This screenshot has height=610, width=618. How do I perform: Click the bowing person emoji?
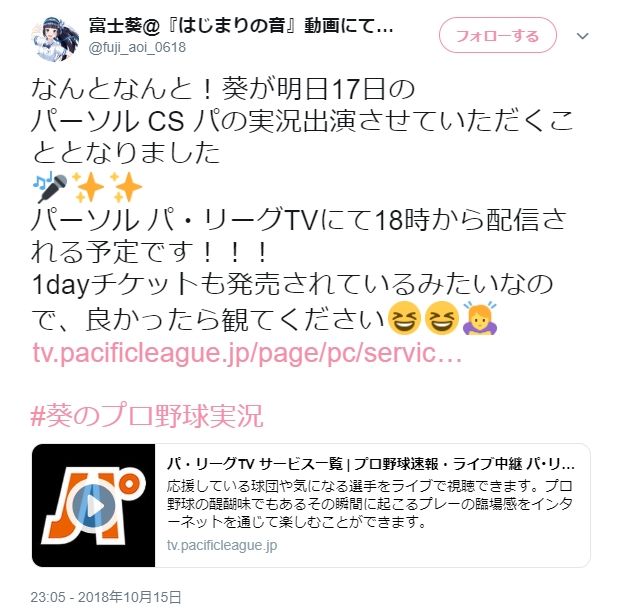(480, 318)
